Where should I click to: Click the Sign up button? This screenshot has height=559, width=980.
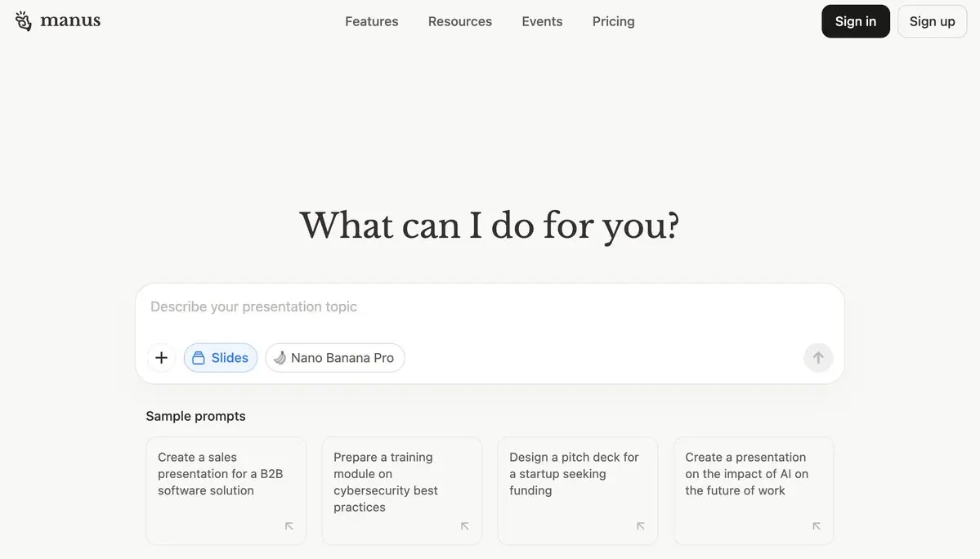[x=933, y=21]
